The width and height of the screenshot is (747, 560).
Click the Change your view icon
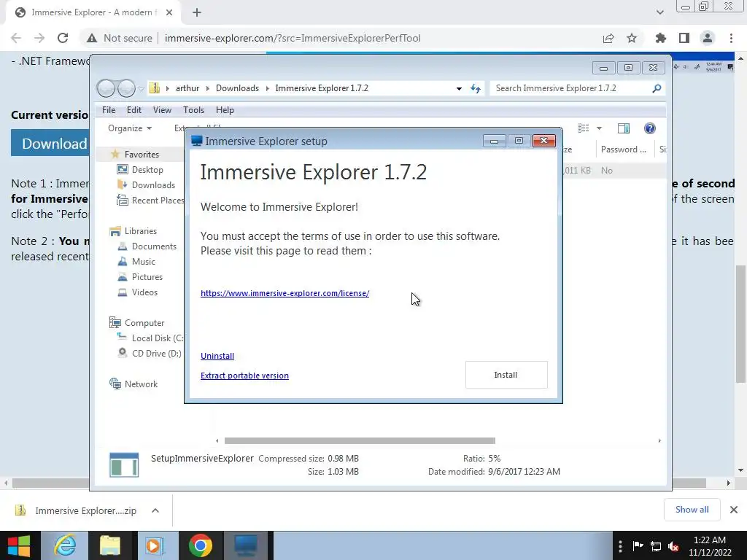pos(584,128)
